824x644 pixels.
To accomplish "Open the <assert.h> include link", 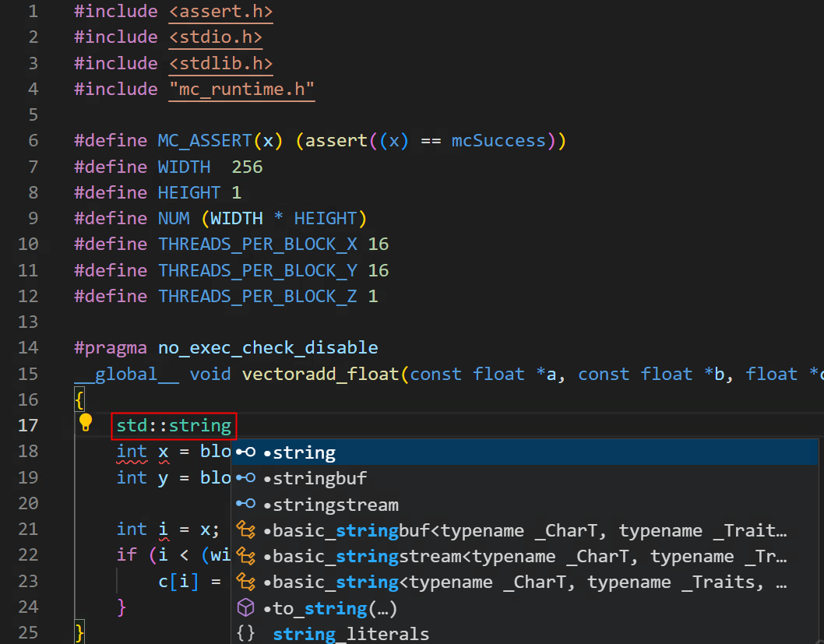I will [x=221, y=12].
